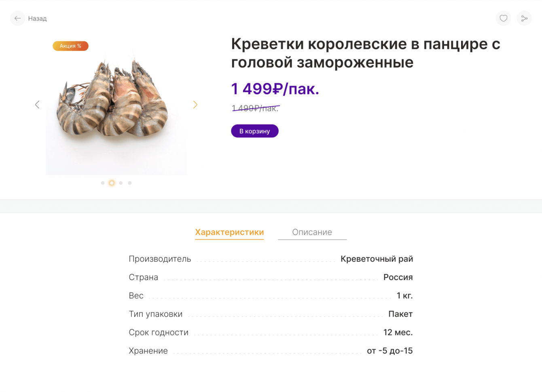The width and height of the screenshot is (542, 392).
Task: Click the "Назад" link text
Action: (37, 19)
